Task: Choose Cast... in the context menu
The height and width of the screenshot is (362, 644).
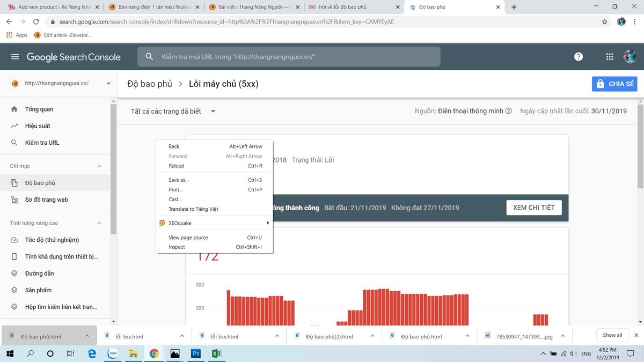Action: (215, 200)
